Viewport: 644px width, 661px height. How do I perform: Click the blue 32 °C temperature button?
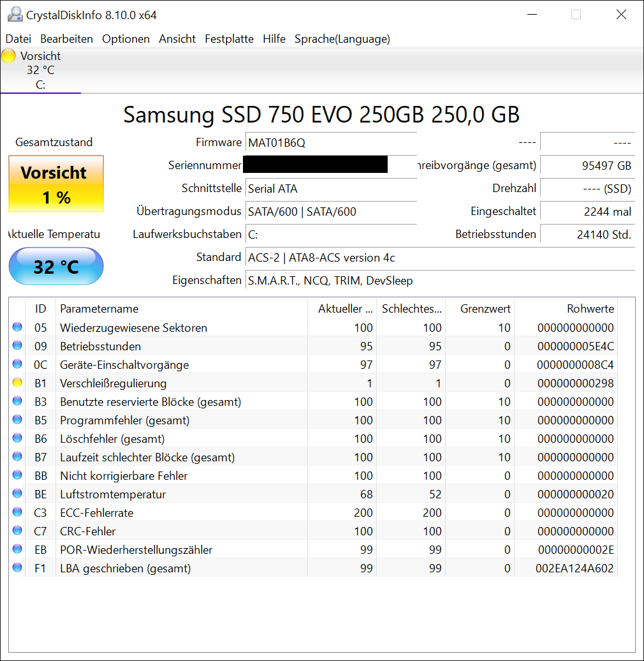point(56,267)
